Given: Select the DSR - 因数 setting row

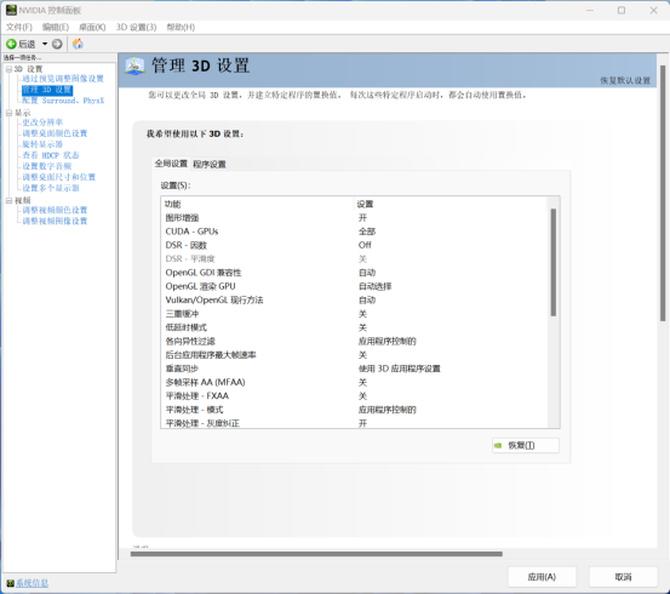Looking at the screenshot, I should [355, 245].
